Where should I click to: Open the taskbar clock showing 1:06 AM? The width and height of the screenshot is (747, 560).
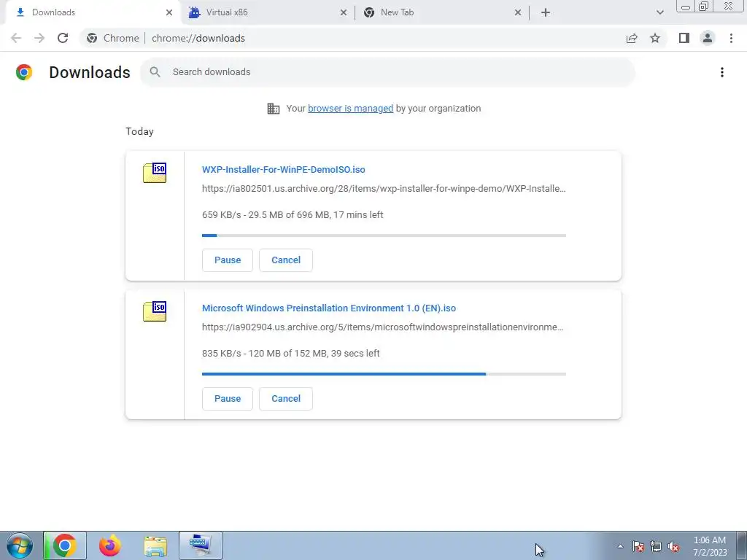(x=710, y=546)
